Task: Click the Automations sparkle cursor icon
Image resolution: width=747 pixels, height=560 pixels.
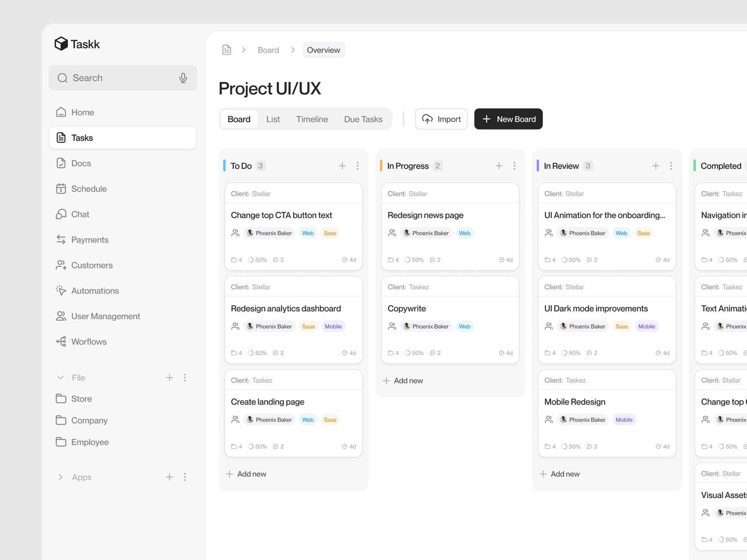Action: click(61, 290)
